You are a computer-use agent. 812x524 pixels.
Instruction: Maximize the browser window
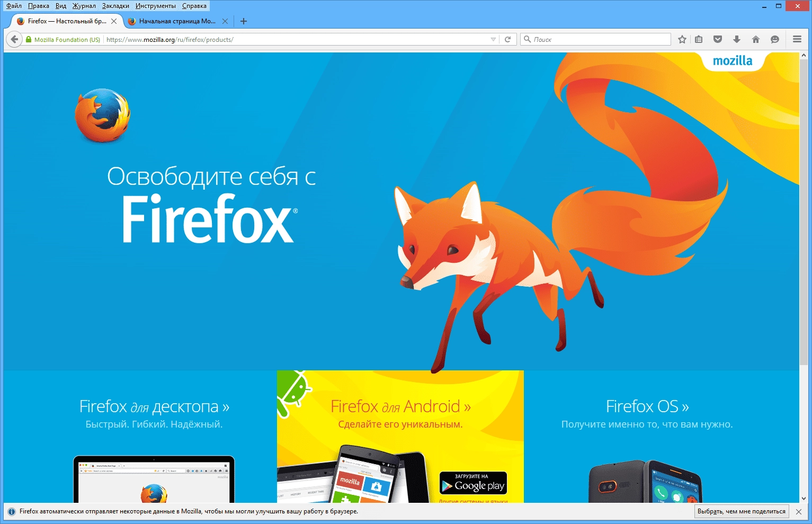click(x=779, y=6)
